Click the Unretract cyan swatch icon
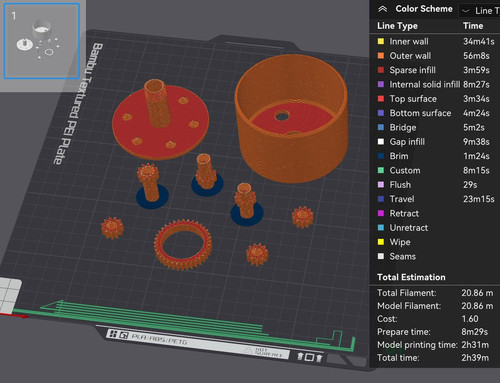500x383 pixels. point(381,228)
